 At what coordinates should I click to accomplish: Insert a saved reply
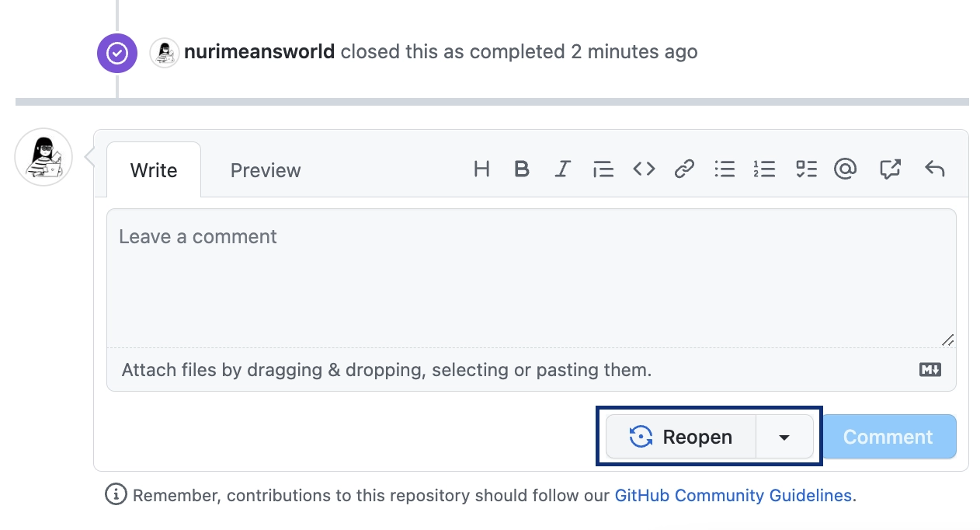coord(934,169)
